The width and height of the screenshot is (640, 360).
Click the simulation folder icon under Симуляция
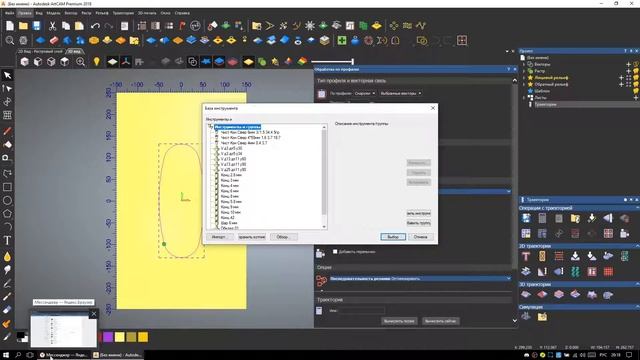[x=542, y=317]
